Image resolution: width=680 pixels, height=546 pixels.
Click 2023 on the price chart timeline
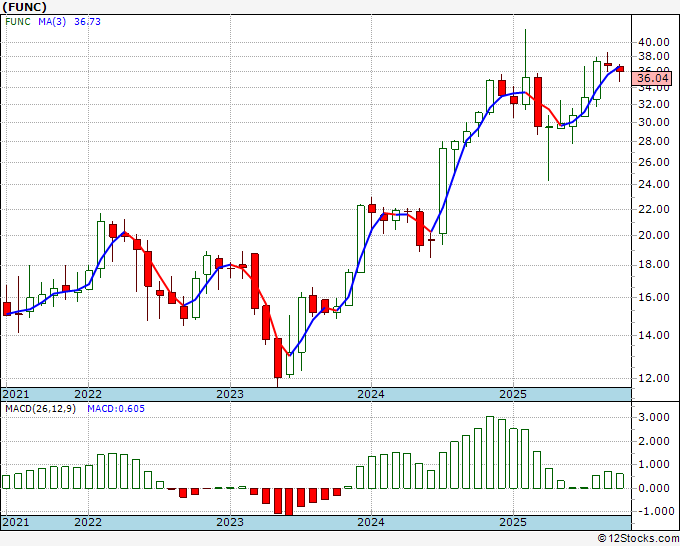pyautogui.click(x=230, y=394)
